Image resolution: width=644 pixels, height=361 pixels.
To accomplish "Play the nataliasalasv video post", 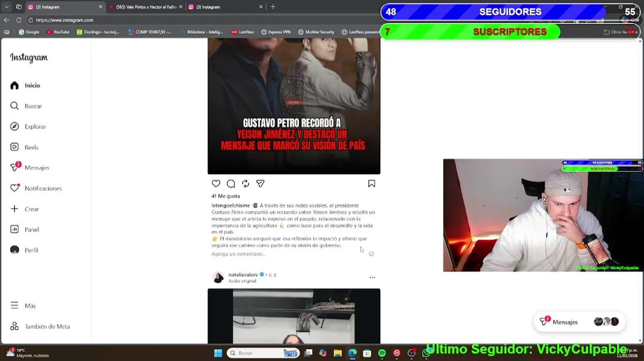I will click(294, 316).
